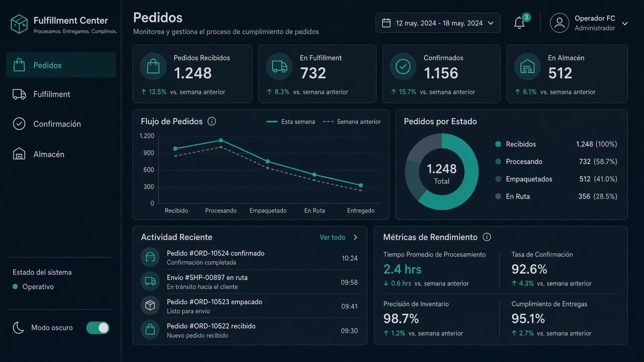Viewport: 644px width, 362px height.
Task: Click the calendar icon in date picker
Action: (386, 23)
